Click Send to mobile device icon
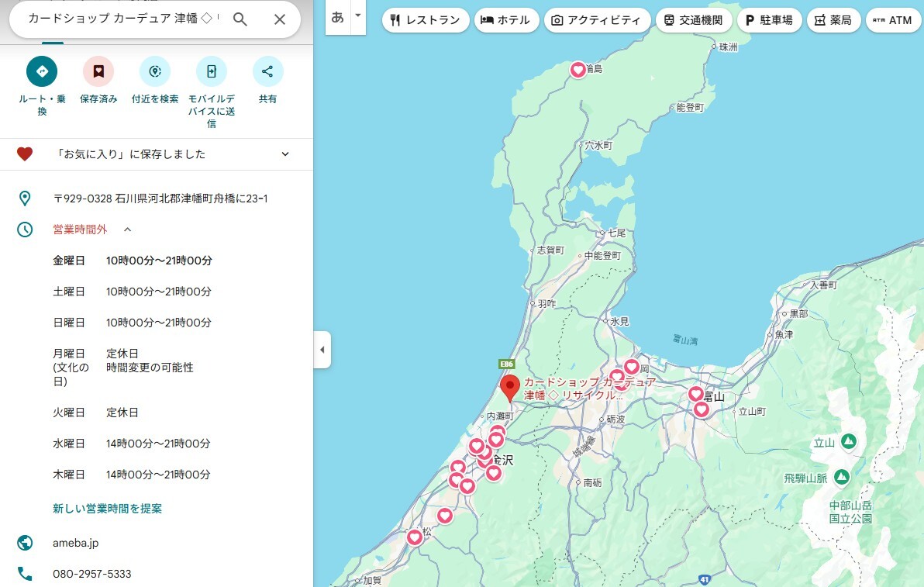This screenshot has height=587, width=924. pyautogui.click(x=211, y=71)
